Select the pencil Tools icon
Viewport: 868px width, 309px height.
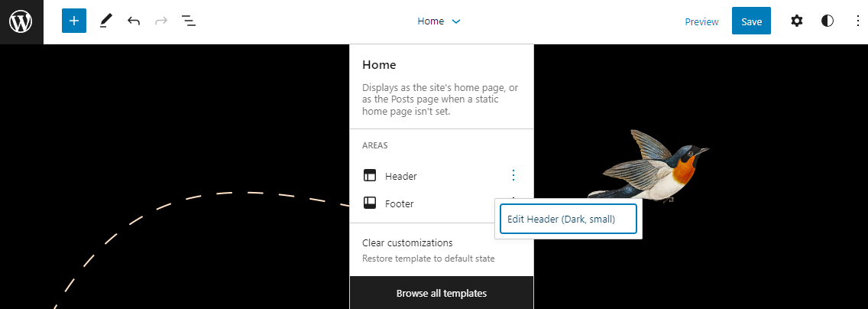105,21
